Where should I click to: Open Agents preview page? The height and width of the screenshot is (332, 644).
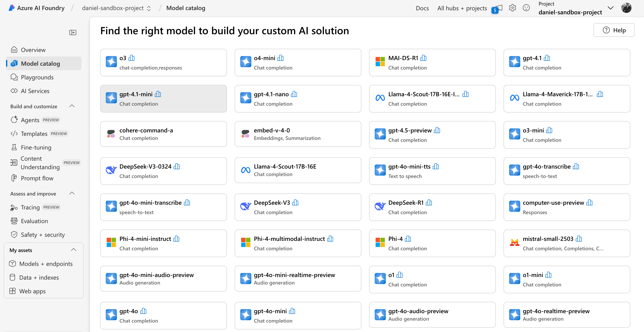[43, 120]
